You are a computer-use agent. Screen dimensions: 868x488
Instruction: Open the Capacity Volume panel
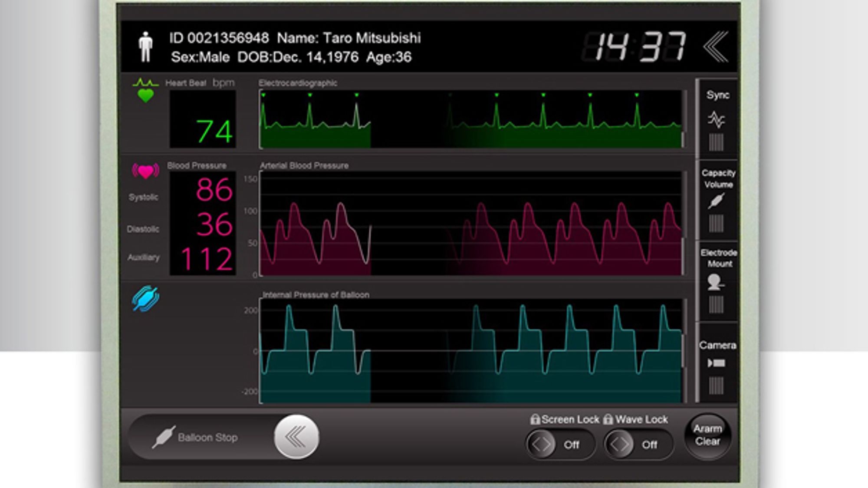tap(717, 200)
